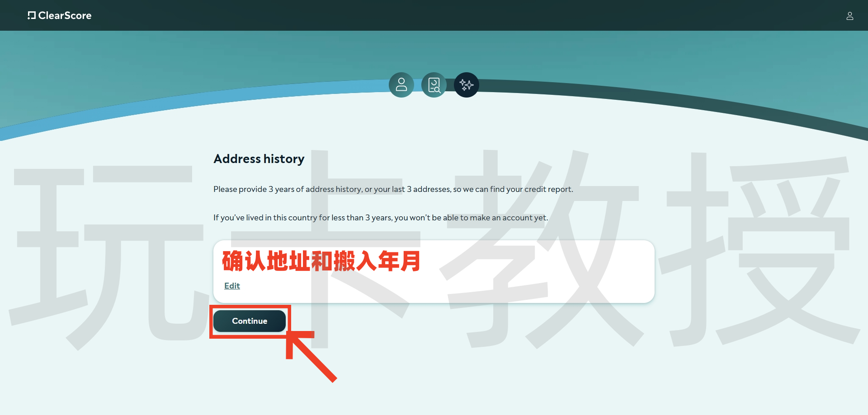This screenshot has width=868, height=415.
Task: Click Continue to confirm address history
Action: 249,321
